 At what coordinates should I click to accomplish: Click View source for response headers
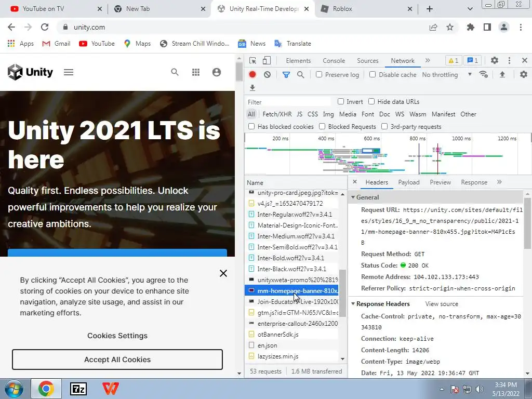(442, 304)
